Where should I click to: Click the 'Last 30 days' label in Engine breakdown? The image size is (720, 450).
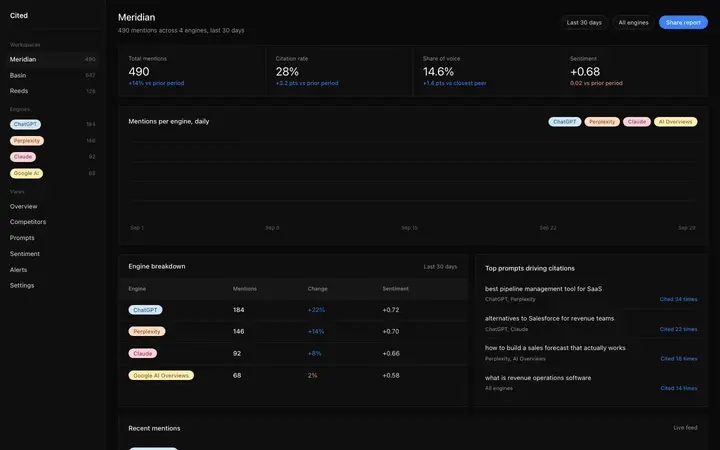(x=440, y=267)
